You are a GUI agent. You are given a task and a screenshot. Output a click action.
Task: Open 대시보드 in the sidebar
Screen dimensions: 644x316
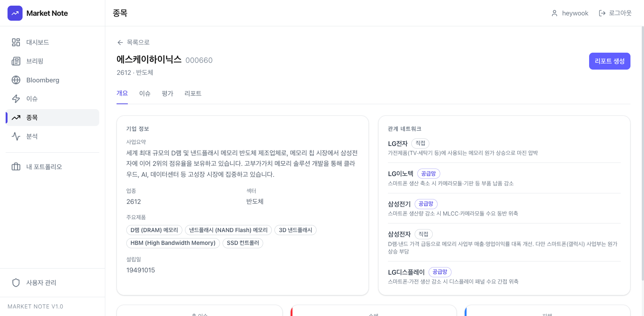tap(53, 42)
